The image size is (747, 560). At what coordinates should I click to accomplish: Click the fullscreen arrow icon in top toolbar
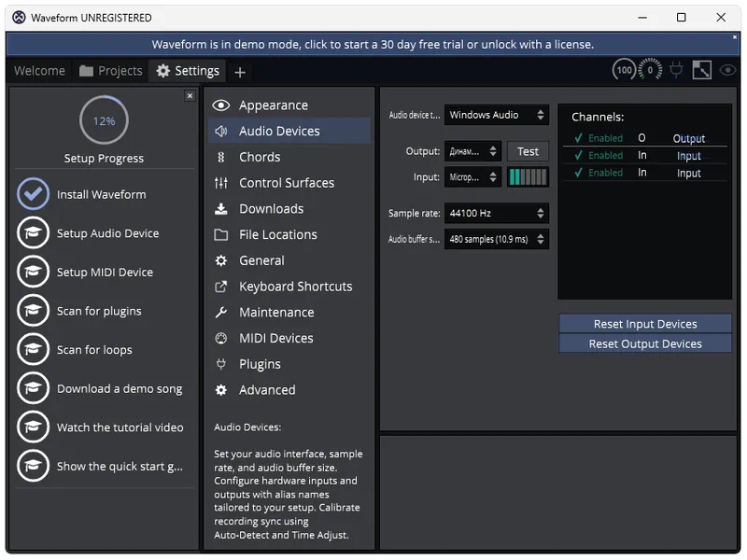pyautogui.click(x=702, y=71)
